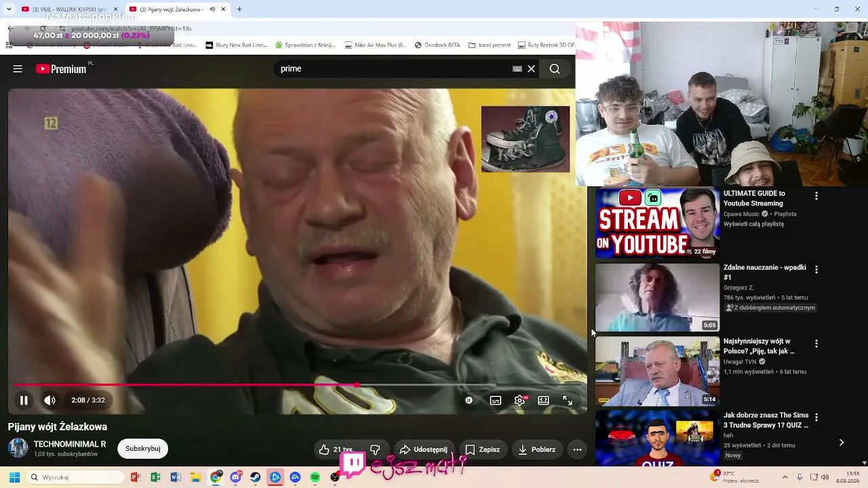Close the 'VKIE - WALDEK KIEPSKI' tab

[115, 9]
